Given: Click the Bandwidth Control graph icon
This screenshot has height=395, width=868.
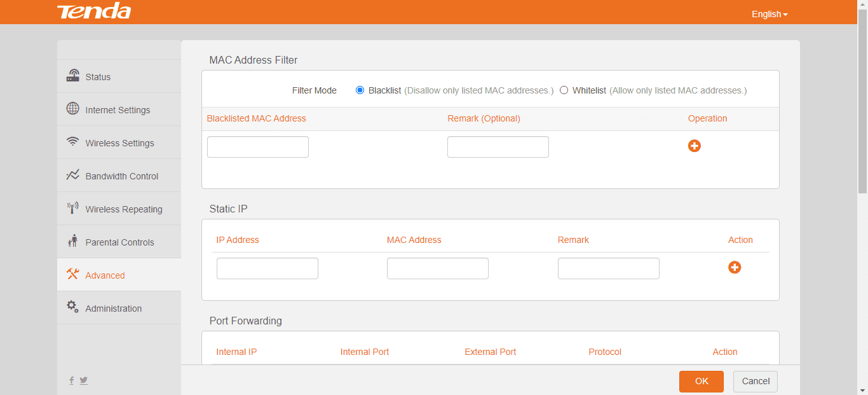Looking at the screenshot, I should 73,175.
